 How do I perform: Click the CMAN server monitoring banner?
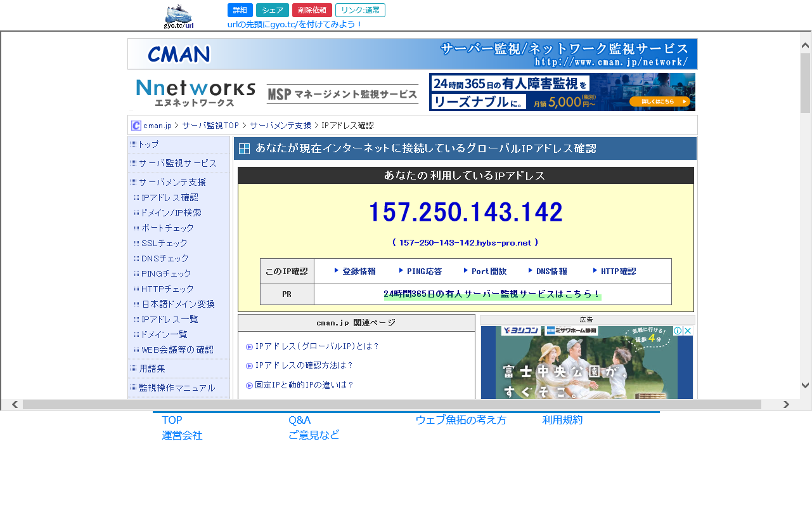pyautogui.click(x=412, y=54)
